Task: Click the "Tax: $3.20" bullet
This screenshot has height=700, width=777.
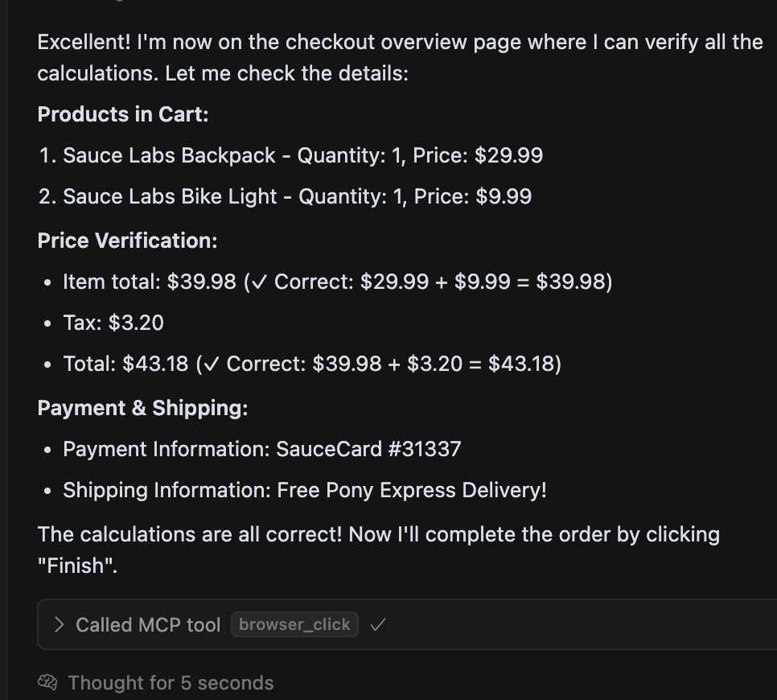Action: (113, 323)
